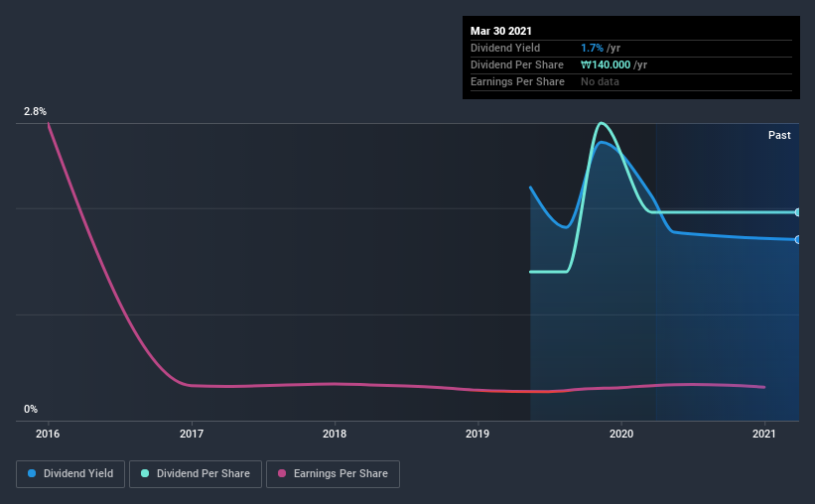Click the 2016 x-axis label
This screenshot has height=504, width=815.
[x=48, y=434]
